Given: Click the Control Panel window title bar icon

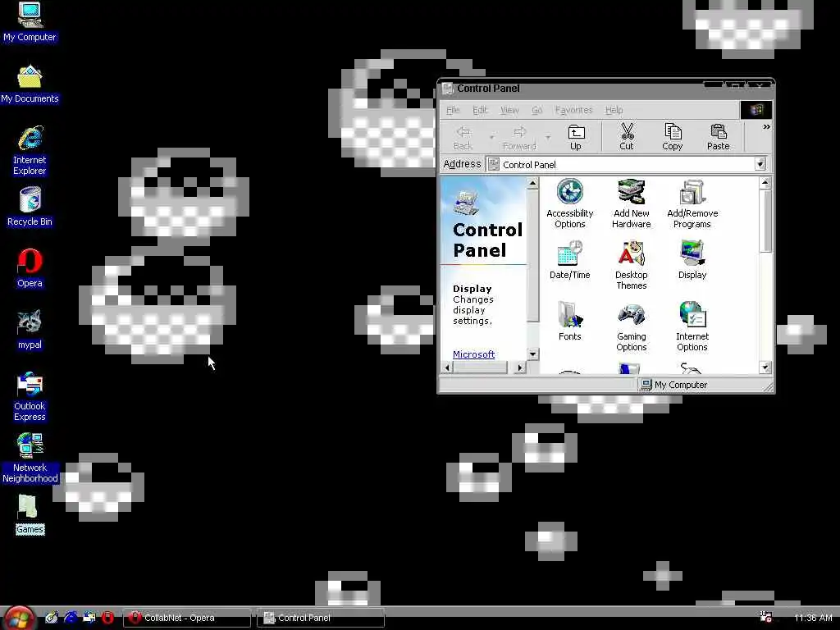Looking at the screenshot, I should pyautogui.click(x=447, y=89).
